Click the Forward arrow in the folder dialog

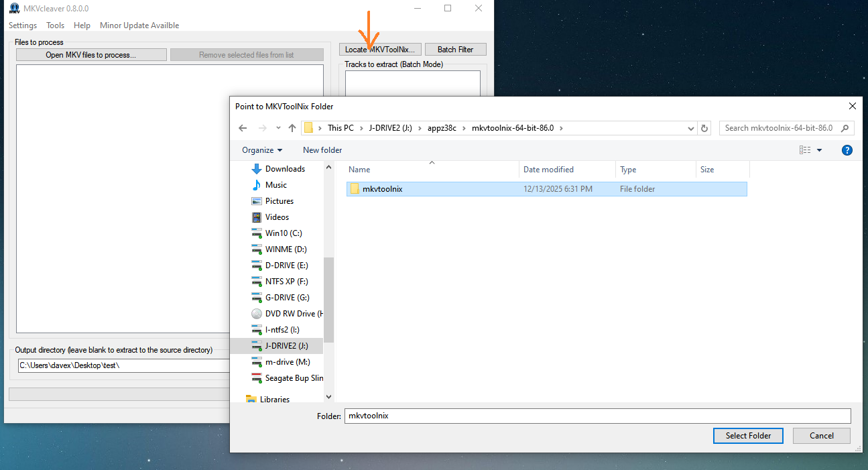click(x=262, y=128)
